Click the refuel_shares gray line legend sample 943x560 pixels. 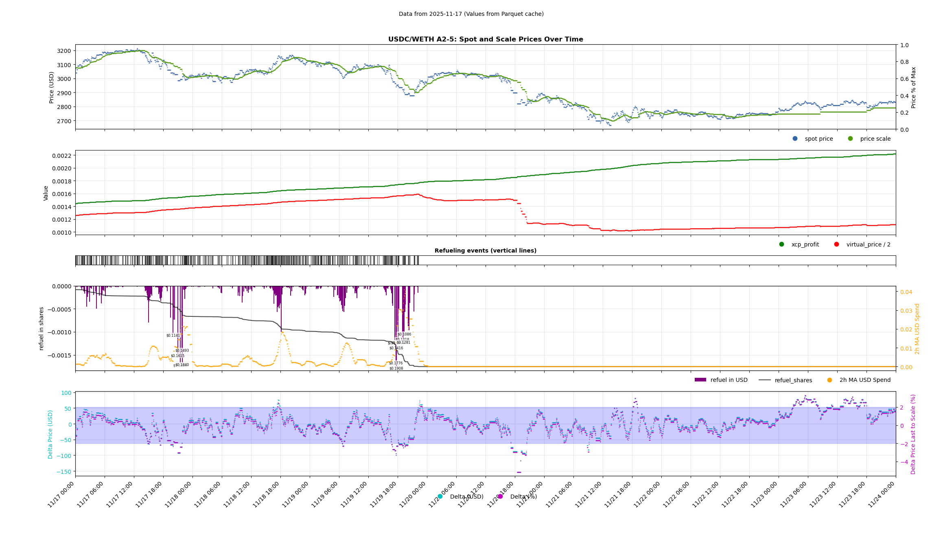click(765, 380)
